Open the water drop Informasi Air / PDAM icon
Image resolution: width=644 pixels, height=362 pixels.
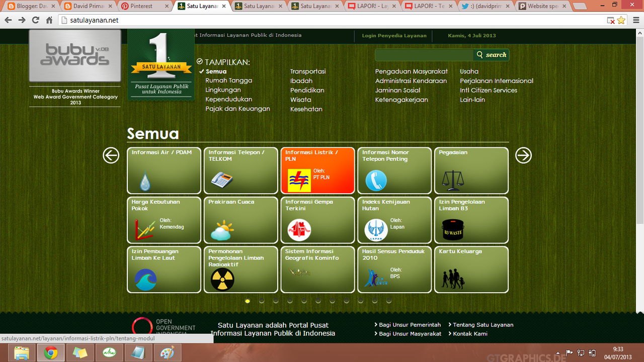pyautogui.click(x=145, y=182)
